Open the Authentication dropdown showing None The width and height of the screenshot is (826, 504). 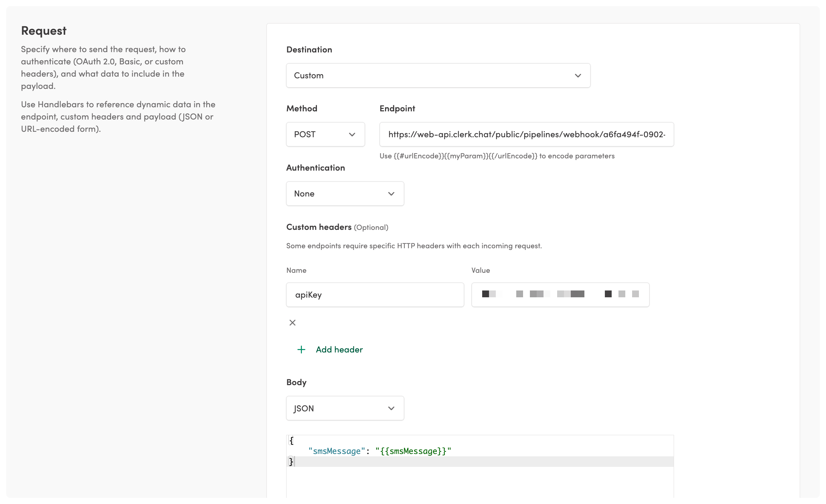coord(345,193)
